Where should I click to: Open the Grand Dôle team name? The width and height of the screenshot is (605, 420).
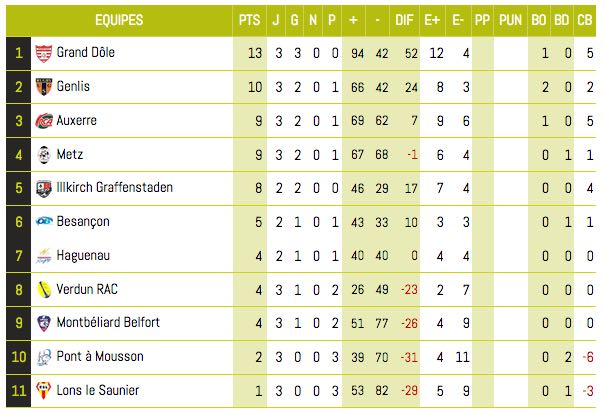(x=86, y=52)
